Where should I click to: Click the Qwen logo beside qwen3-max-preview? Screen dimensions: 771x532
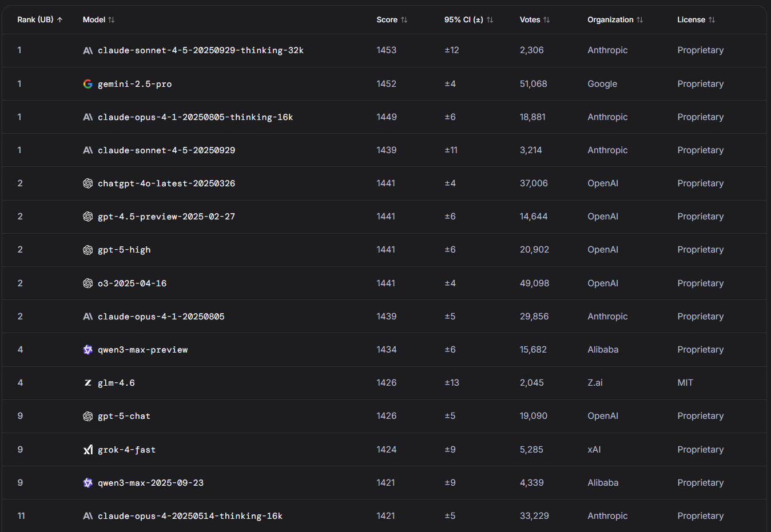point(88,350)
